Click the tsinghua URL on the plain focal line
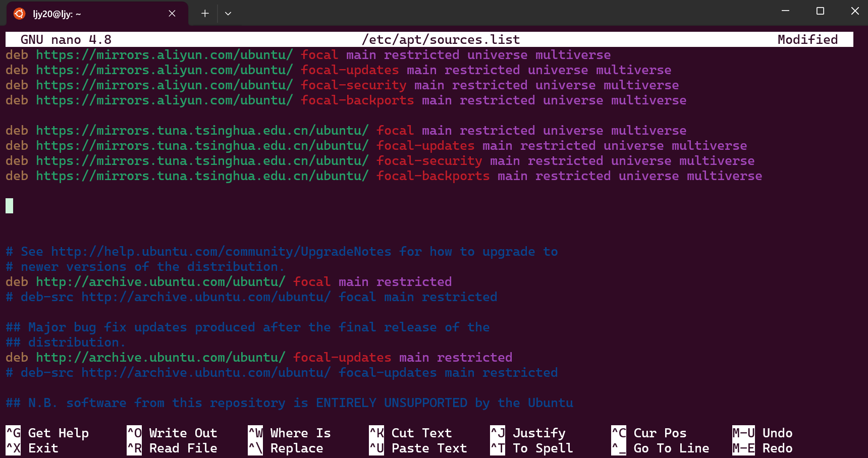 (x=202, y=131)
